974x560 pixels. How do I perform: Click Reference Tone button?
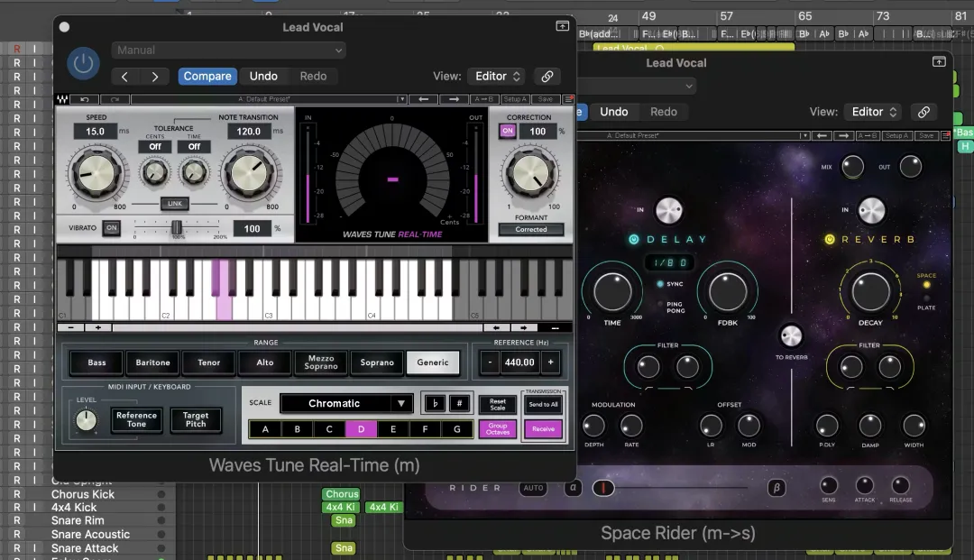click(x=137, y=419)
